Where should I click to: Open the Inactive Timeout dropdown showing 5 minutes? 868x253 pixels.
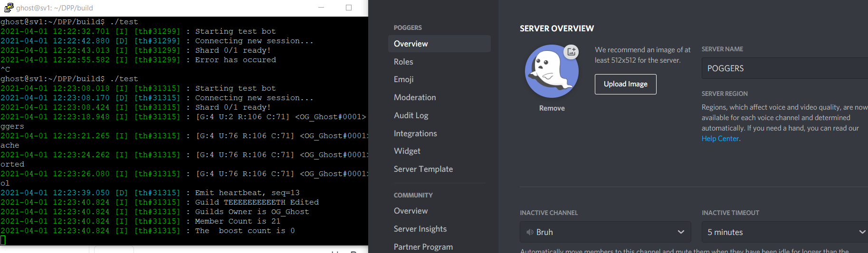(785, 232)
